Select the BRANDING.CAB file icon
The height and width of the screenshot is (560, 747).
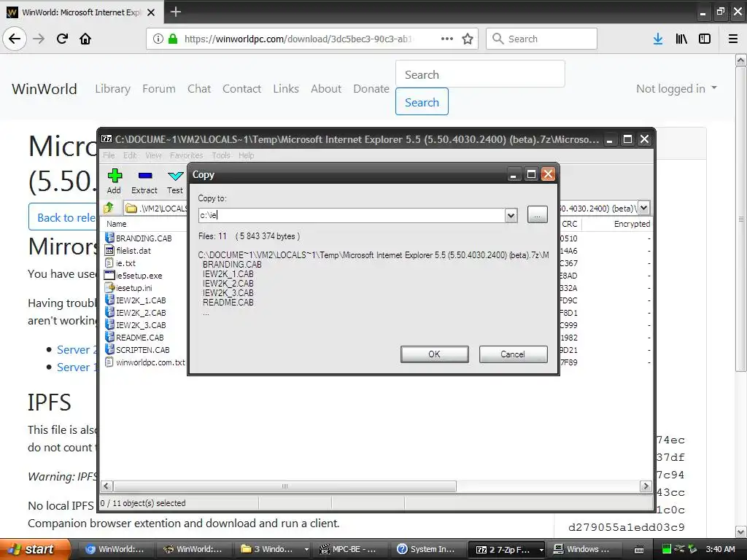pyautogui.click(x=109, y=238)
